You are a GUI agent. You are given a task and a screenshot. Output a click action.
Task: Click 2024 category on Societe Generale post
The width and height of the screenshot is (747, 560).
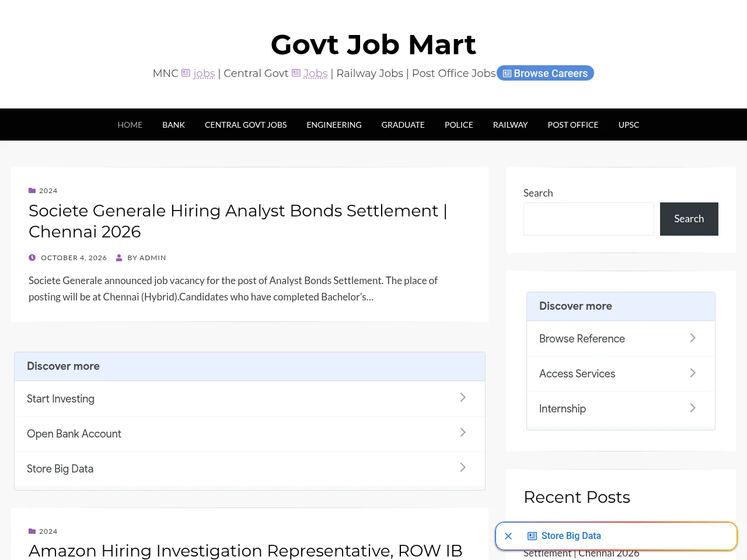click(48, 191)
